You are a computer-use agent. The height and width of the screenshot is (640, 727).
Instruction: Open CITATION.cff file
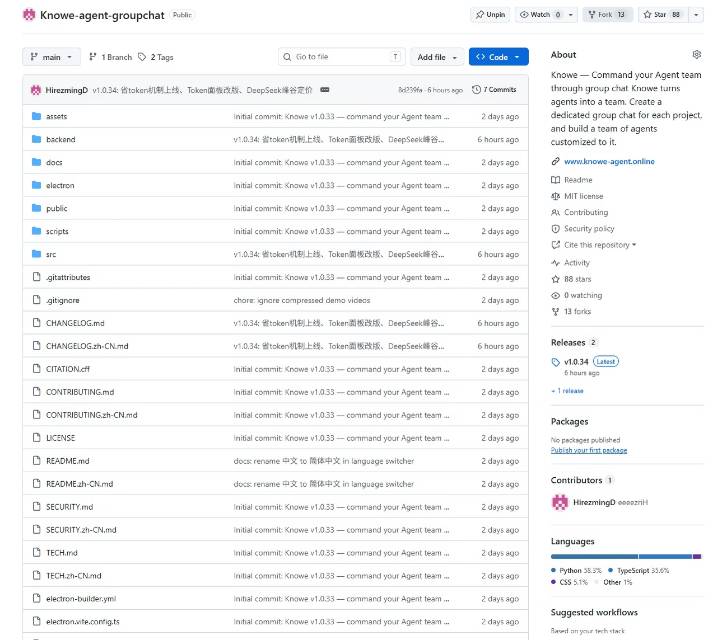pos(68,369)
